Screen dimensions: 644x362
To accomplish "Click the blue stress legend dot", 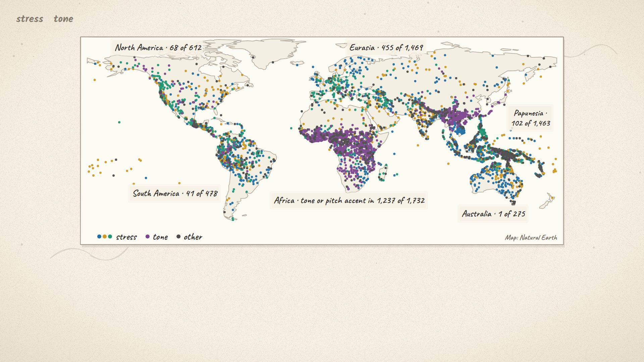I will pyautogui.click(x=99, y=237).
